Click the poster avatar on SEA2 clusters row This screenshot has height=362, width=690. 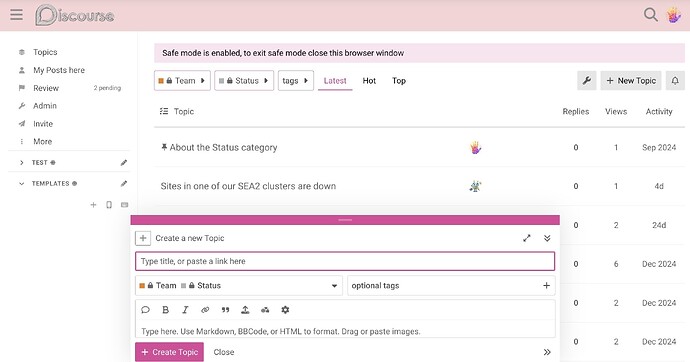coord(475,186)
